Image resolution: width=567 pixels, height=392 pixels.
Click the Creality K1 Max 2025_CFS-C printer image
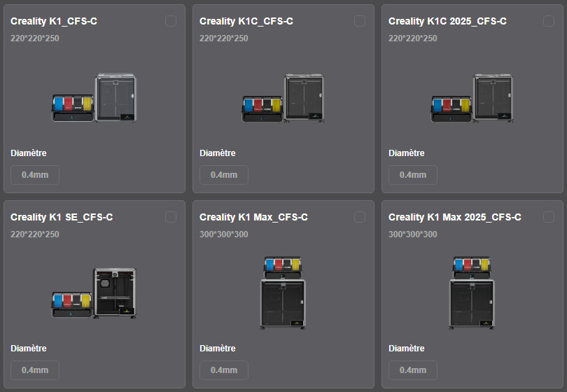[x=472, y=293]
